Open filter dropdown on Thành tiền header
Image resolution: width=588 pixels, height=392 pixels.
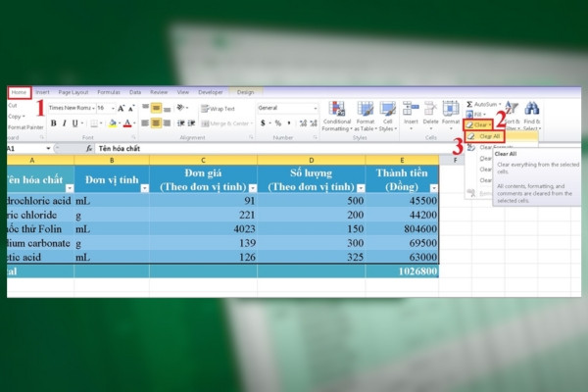(x=434, y=188)
